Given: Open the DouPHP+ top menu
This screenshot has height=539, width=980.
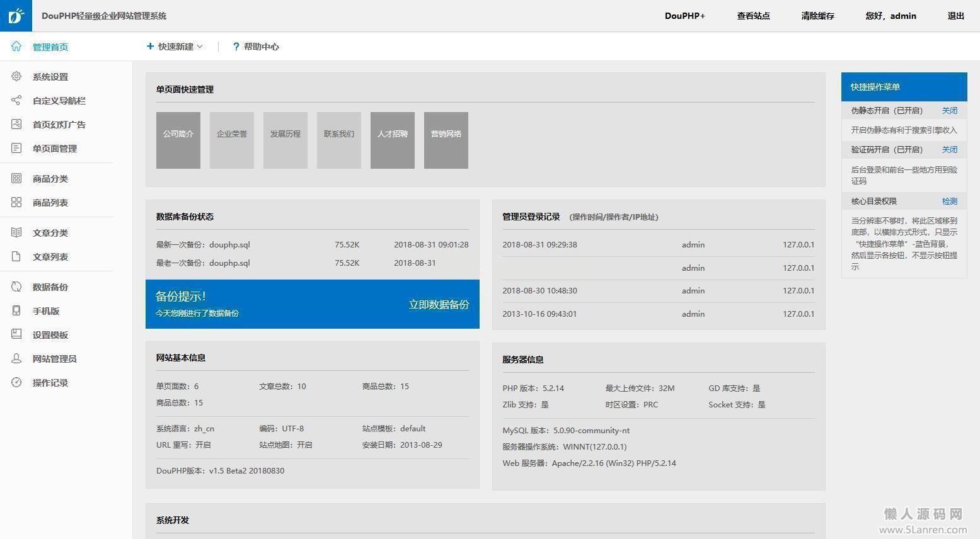Looking at the screenshot, I should (x=684, y=16).
